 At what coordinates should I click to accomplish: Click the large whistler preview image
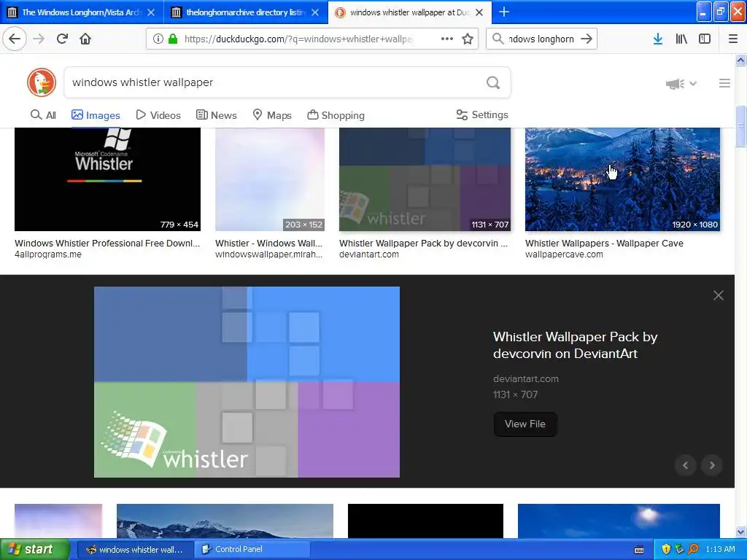click(247, 382)
